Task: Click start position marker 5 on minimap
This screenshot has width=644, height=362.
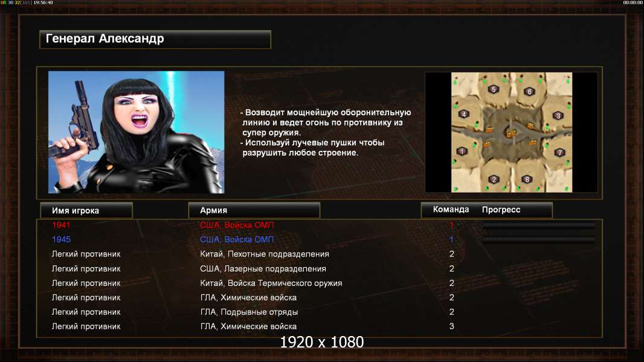Action: point(493,89)
